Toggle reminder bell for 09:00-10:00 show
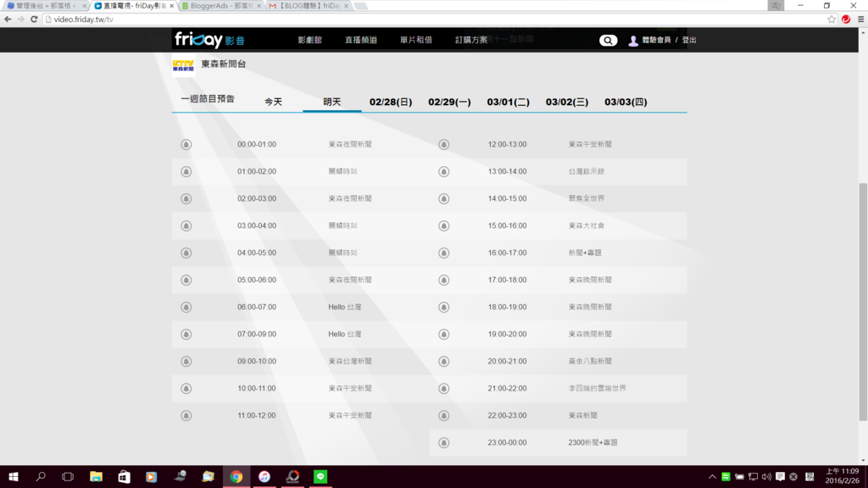The image size is (868, 488). pos(186,361)
